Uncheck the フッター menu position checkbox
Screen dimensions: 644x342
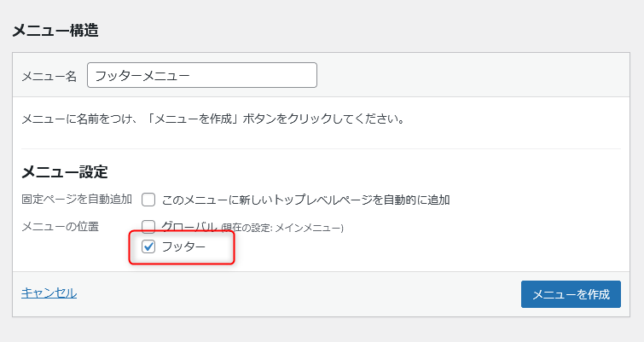[148, 247]
